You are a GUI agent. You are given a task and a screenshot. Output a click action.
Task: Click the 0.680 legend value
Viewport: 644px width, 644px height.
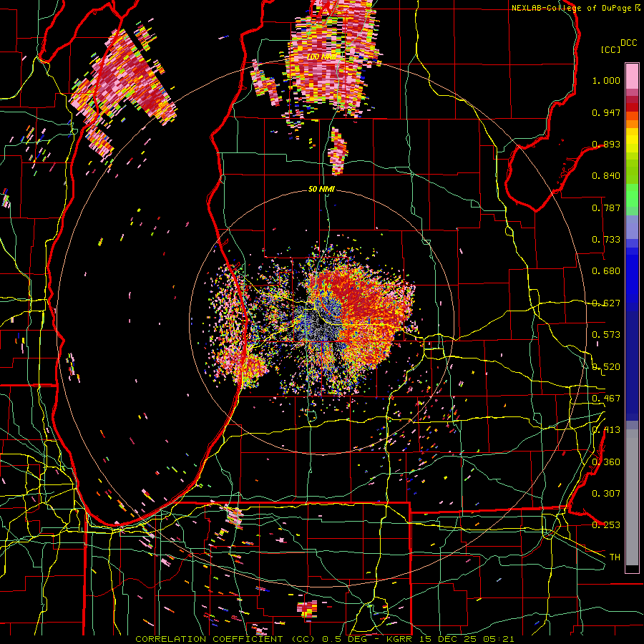click(x=606, y=271)
